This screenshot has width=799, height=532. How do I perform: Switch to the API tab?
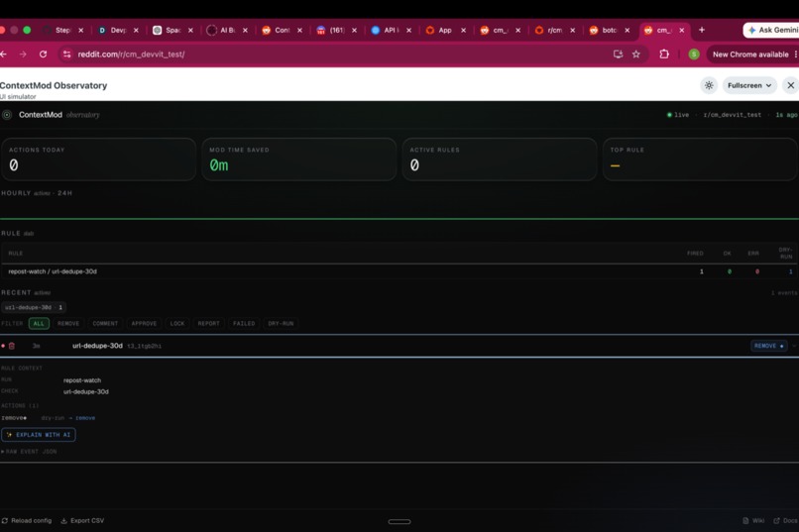coord(391,30)
